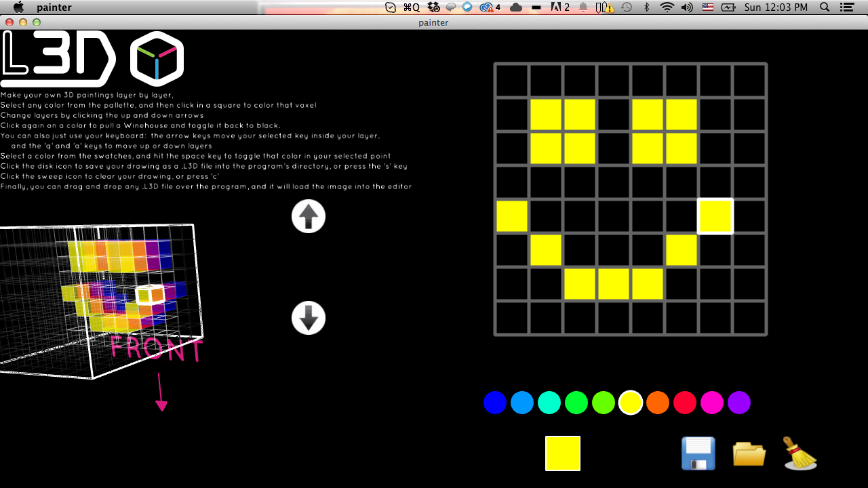Select the red color swatch
Screen dimensions: 868x488
tap(685, 403)
